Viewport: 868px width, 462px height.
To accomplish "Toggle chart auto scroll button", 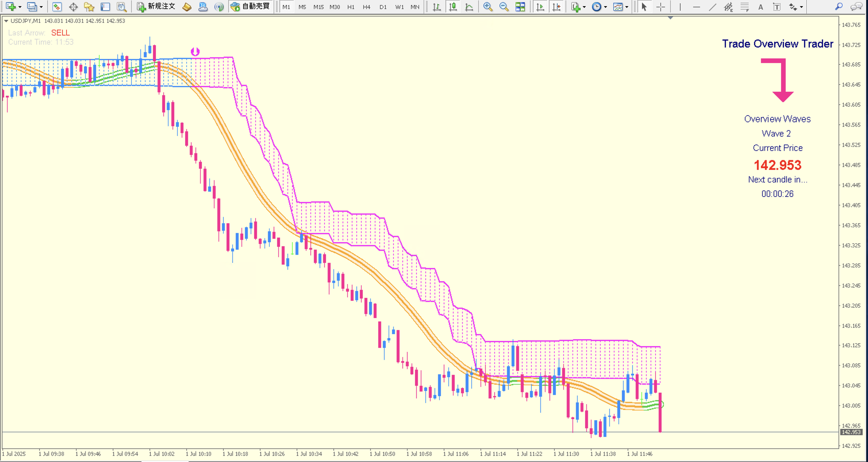I will click(540, 7).
